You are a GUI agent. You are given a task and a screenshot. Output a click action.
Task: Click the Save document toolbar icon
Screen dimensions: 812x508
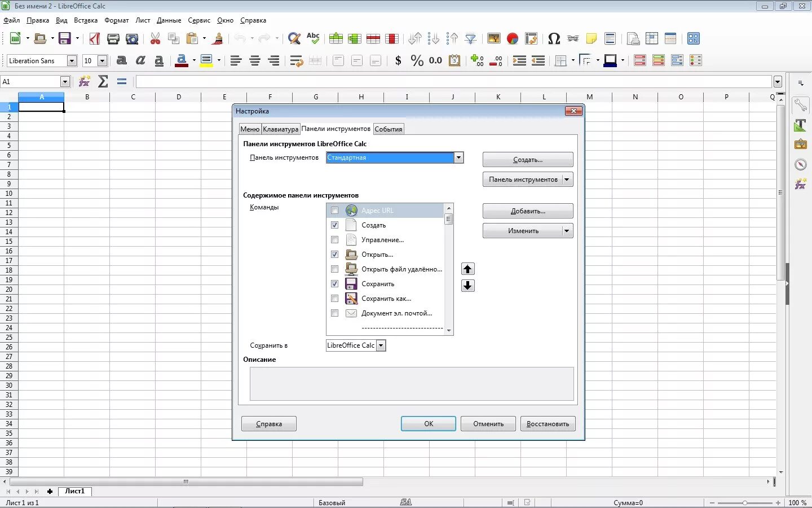(65, 38)
